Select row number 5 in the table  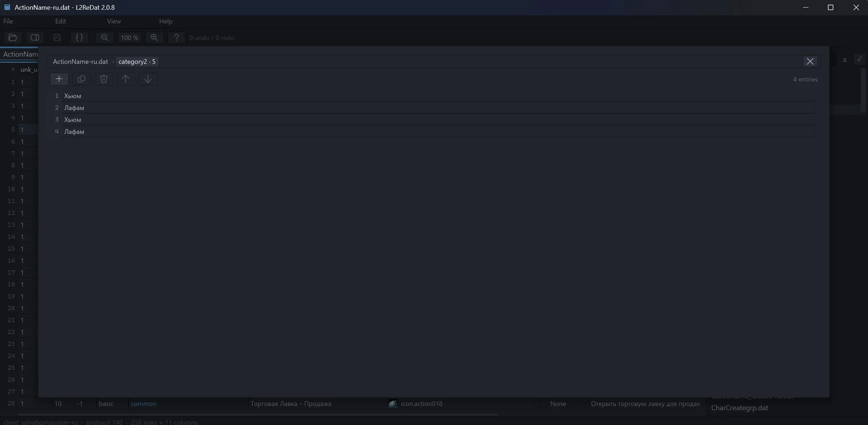pos(13,130)
